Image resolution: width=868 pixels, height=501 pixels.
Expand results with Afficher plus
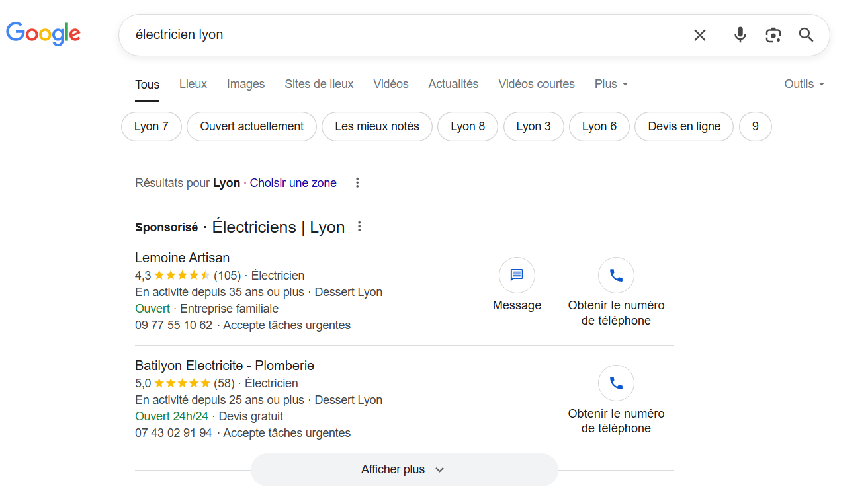(404, 470)
